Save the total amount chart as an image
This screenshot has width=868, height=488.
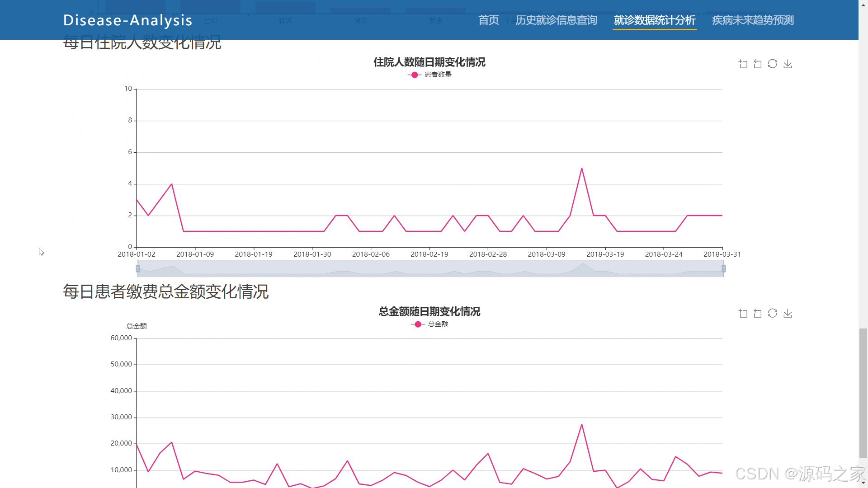(788, 314)
